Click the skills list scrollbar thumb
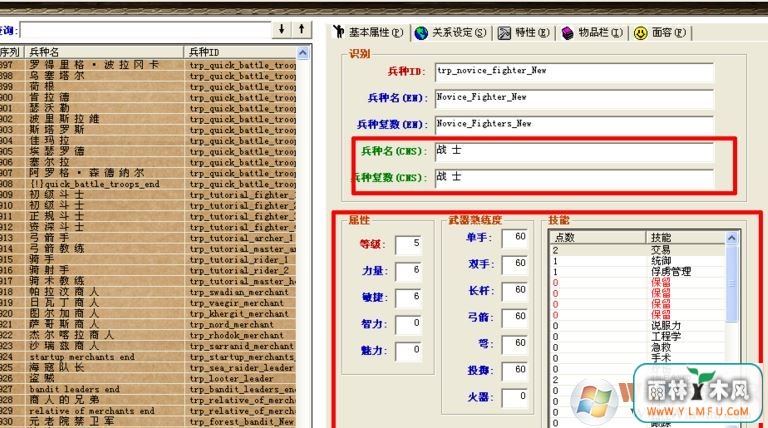Screen dimensions: 768x428 point(732,284)
